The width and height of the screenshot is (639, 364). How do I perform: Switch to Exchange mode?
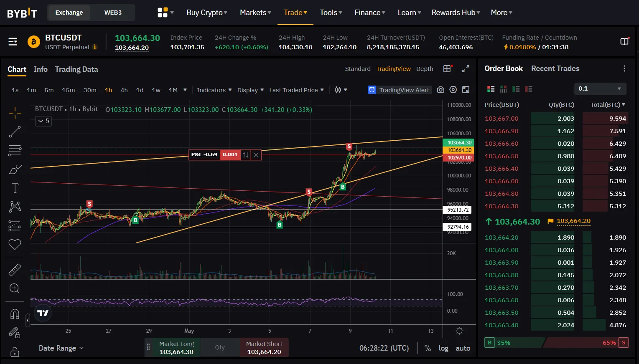click(x=69, y=13)
